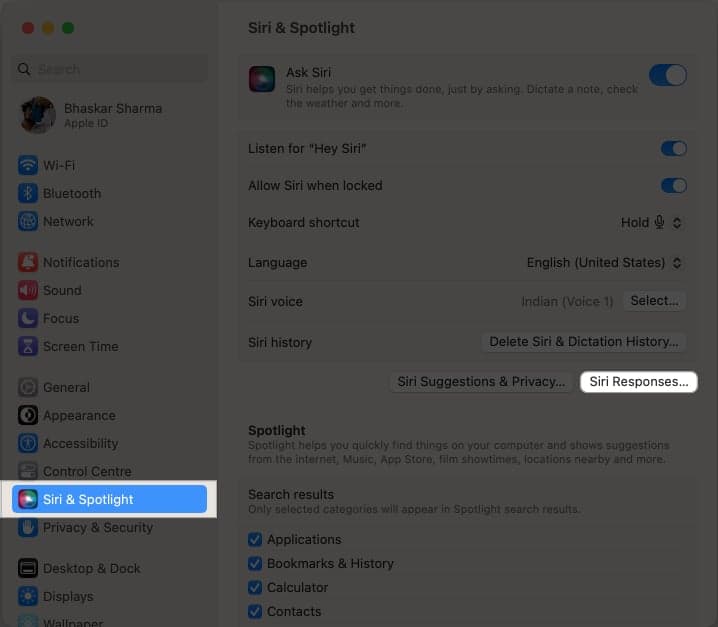Click the Control Centre icon

pyautogui.click(x=28, y=471)
